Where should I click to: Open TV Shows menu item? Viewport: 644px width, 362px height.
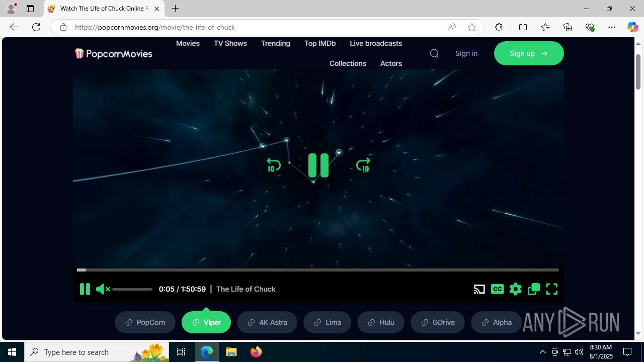point(230,43)
